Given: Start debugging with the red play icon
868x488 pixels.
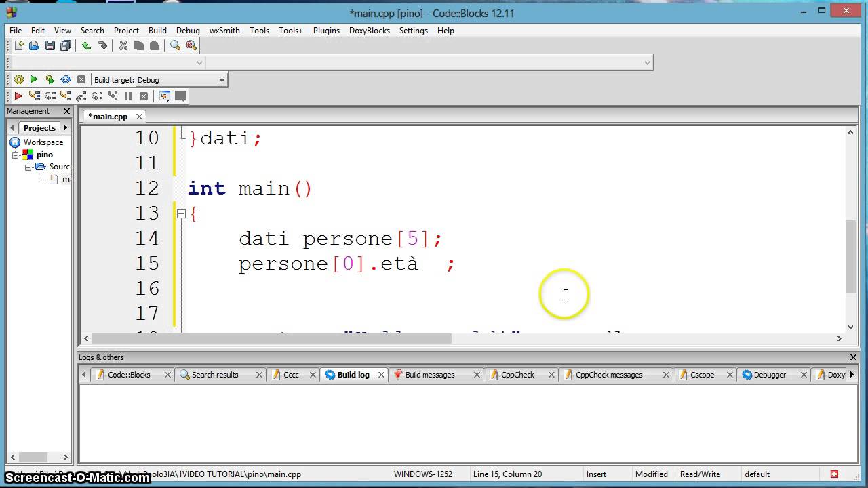Looking at the screenshot, I should 18,96.
